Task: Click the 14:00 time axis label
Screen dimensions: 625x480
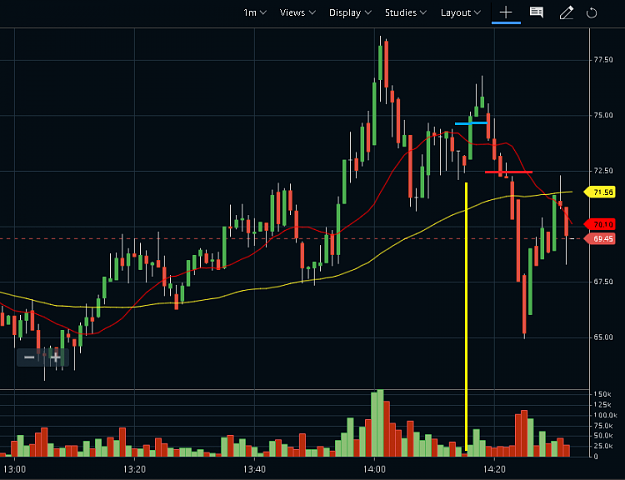Action: [x=374, y=469]
